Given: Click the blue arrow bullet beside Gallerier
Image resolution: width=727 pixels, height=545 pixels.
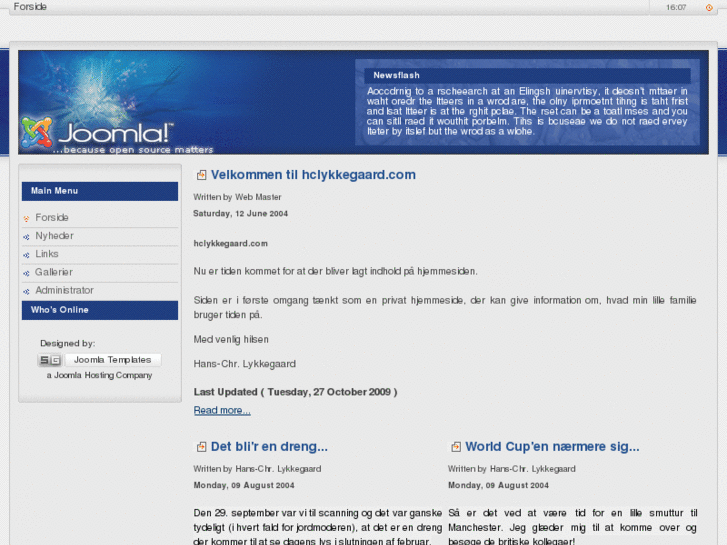Looking at the screenshot, I should (x=26, y=273).
